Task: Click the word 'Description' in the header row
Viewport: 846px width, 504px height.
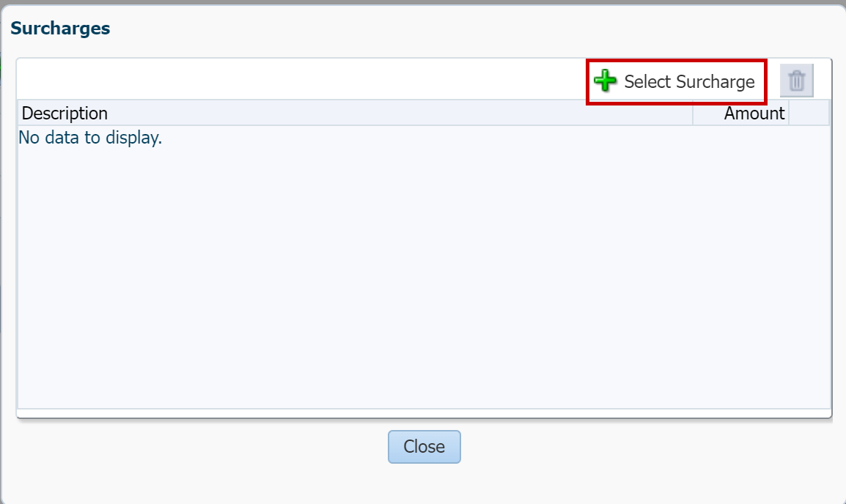Action: click(x=65, y=114)
